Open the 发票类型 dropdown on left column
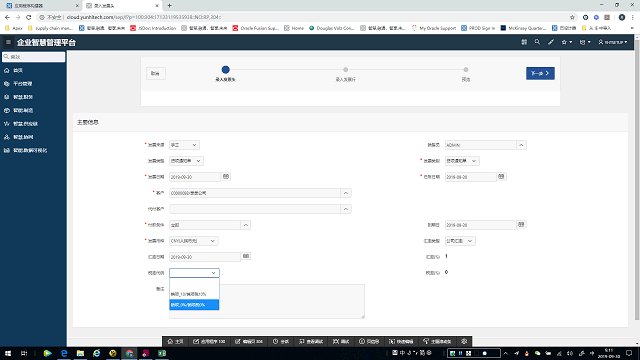Screen dimensions: 640x360 [186, 161]
